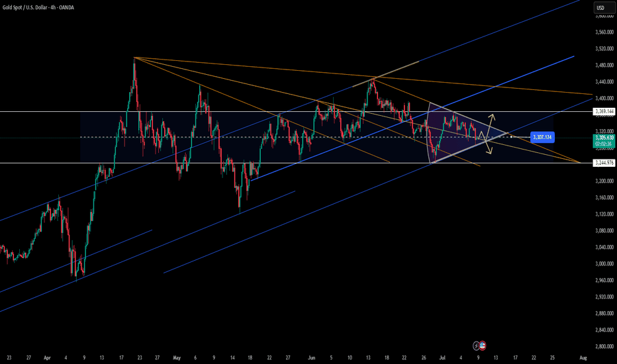
Task: Click the 2,840.000 price axis label
Action: click(604, 330)
